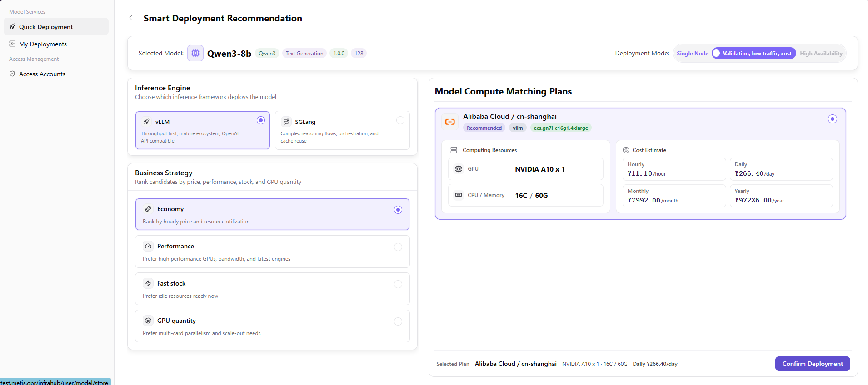Select the Performance strategy radio button
The height and width of the screenshot is (385, 868).
coord(398,247)
